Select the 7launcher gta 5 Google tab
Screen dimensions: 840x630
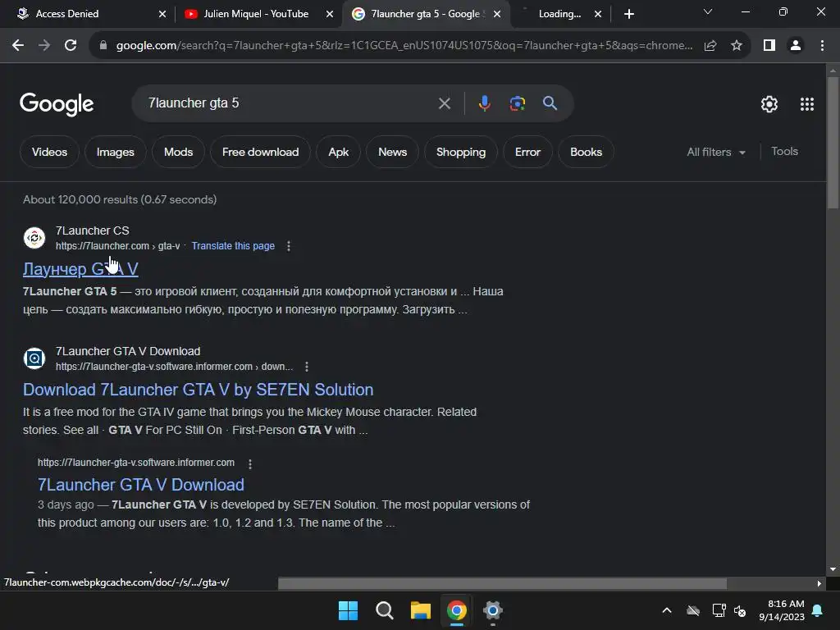point(426,14)
